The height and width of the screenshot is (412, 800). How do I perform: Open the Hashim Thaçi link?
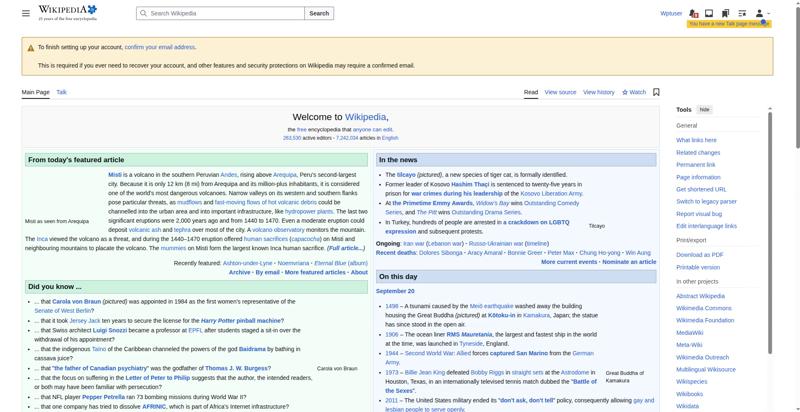point(469,184)
